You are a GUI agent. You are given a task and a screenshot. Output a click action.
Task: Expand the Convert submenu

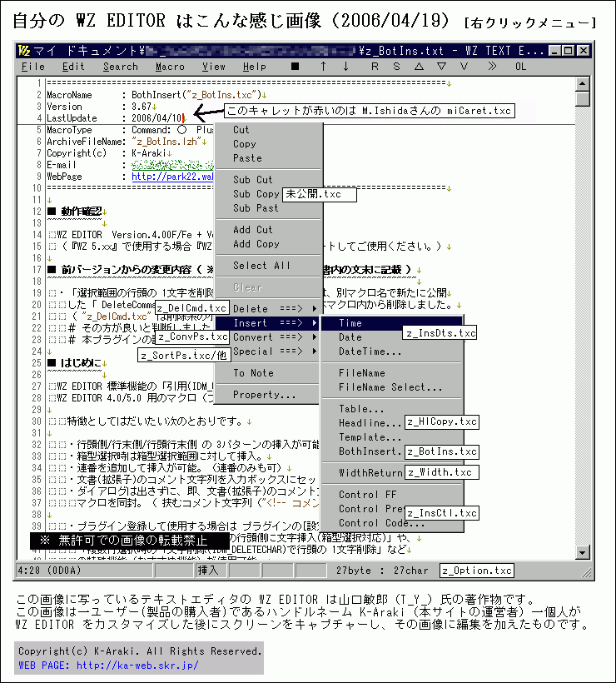[x=269, y=337]
